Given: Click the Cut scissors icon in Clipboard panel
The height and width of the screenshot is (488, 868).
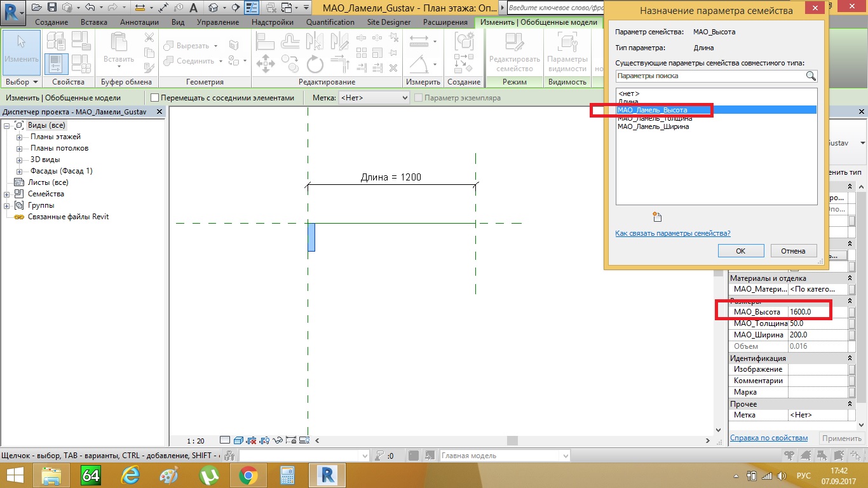Looking at the screenshot, I should (x=149, y=38).
